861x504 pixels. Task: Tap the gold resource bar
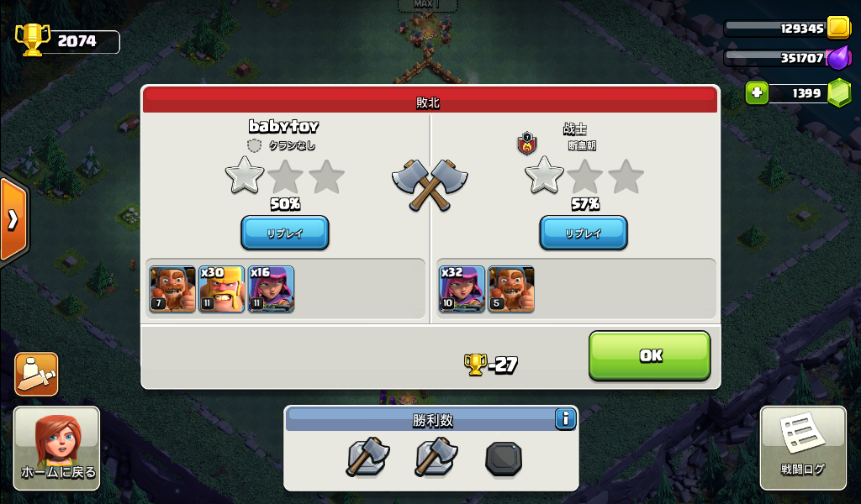point(787,28)
